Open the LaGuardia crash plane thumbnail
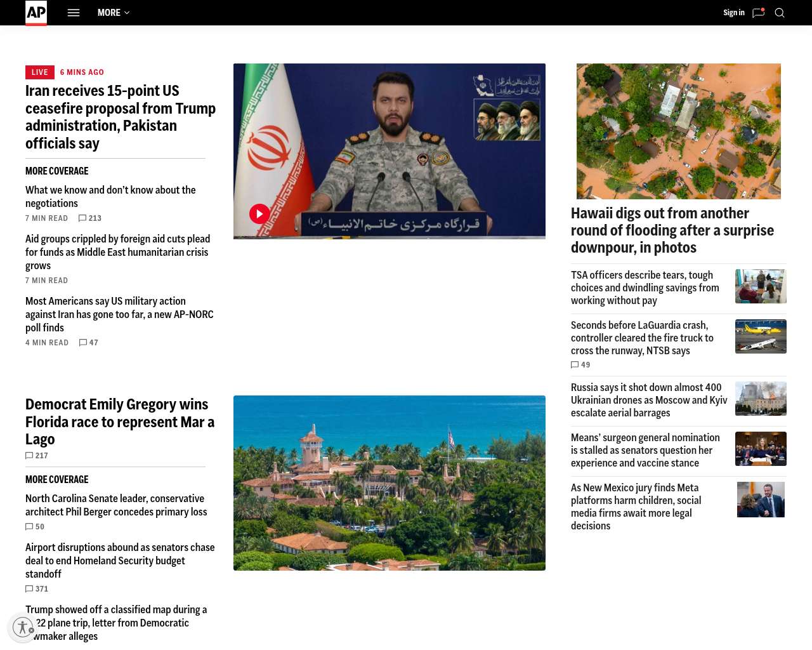The width and height of the screenshot is (812, 650). (761, 336)
